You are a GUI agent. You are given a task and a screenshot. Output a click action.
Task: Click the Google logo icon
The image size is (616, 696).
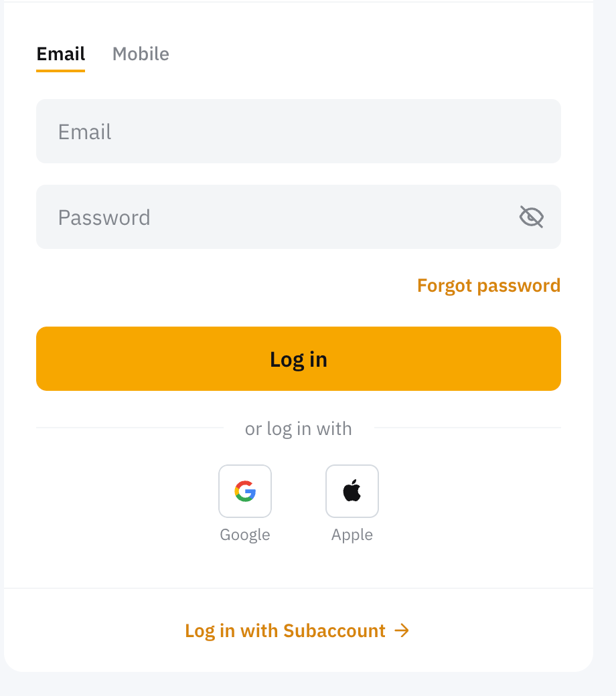245,491
